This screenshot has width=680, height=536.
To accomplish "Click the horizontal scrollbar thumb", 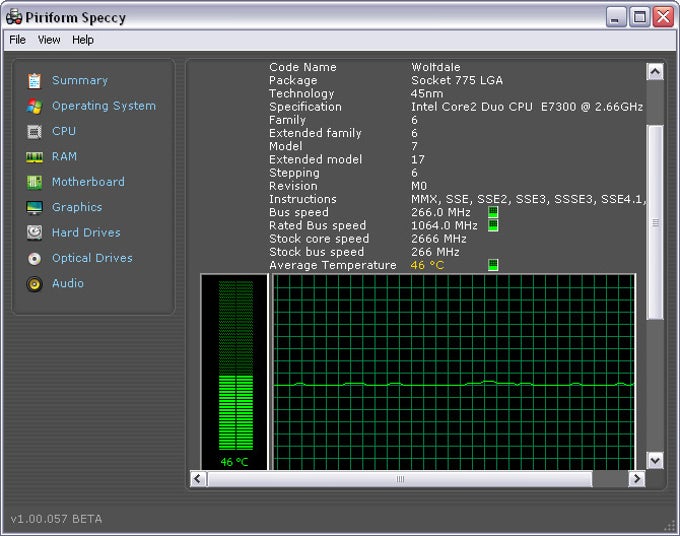I will coord(400,479).
